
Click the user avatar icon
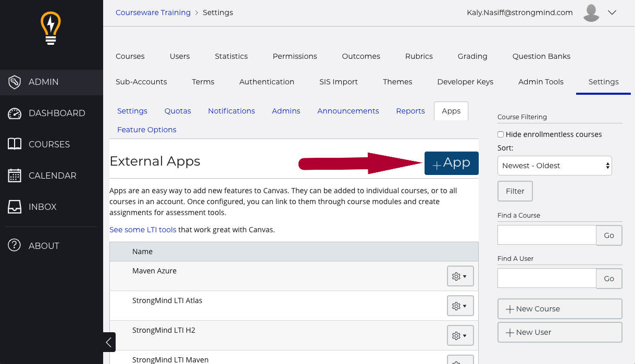[591, 13]
